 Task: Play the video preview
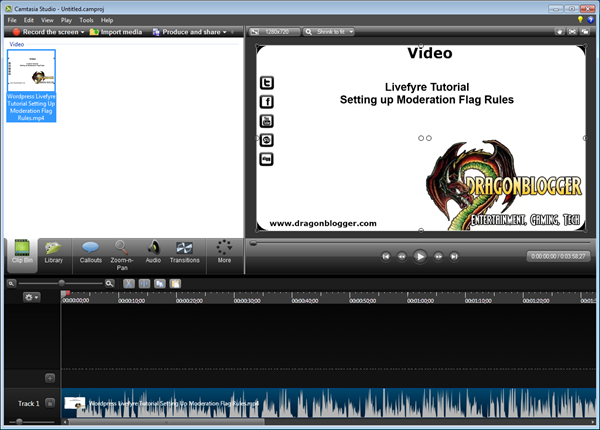(x=420, y=256)
